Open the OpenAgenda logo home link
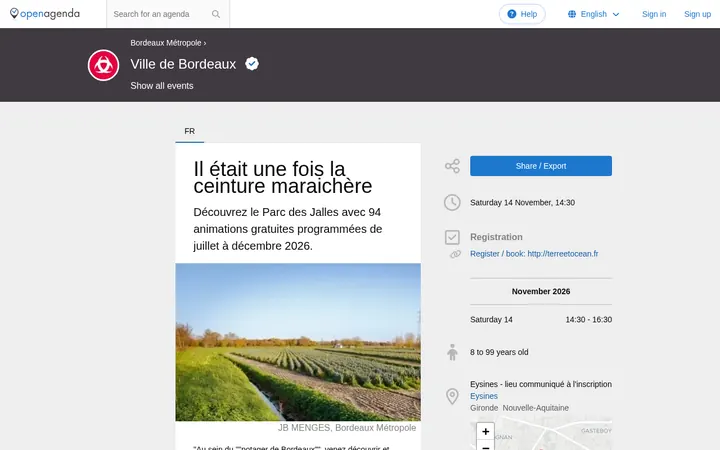Viewport: 720px width, 450px height. click(45, 14)
